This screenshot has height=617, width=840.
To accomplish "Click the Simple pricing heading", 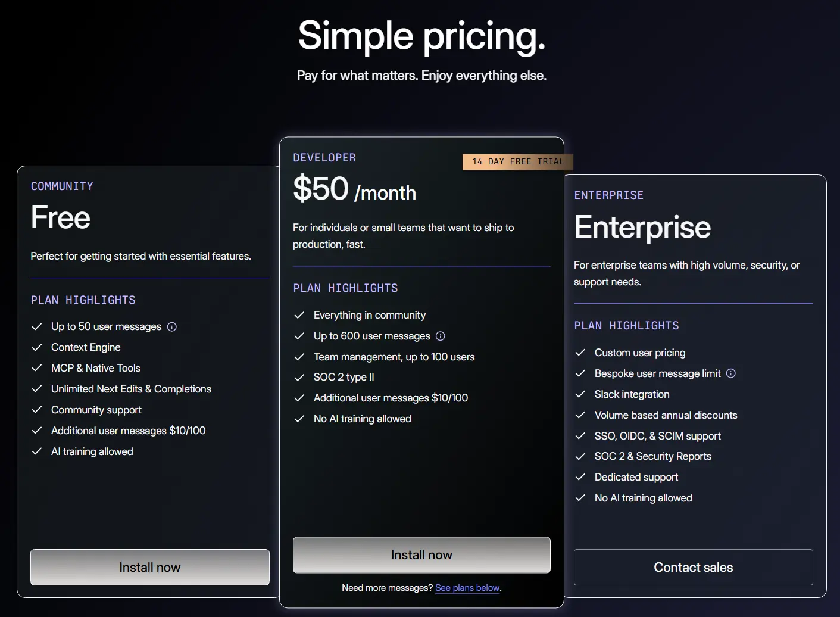I will (x=421, y=36).
